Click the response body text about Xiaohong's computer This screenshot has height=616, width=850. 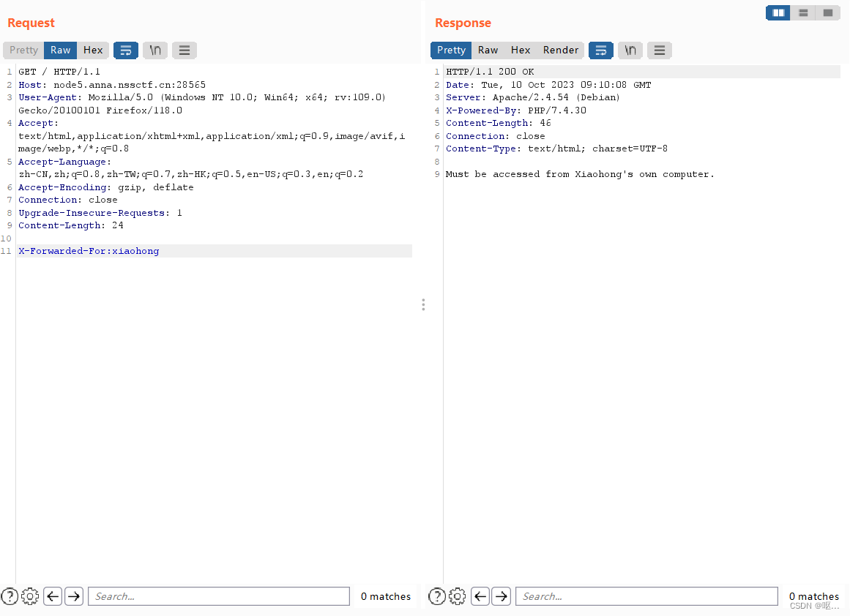click(x=580, y=174)
